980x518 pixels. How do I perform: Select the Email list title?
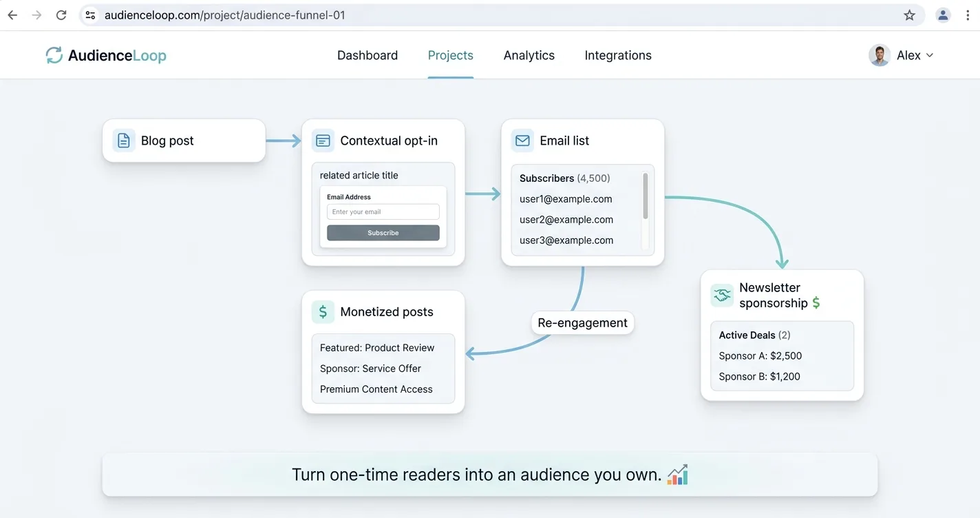tap(564, 141)
